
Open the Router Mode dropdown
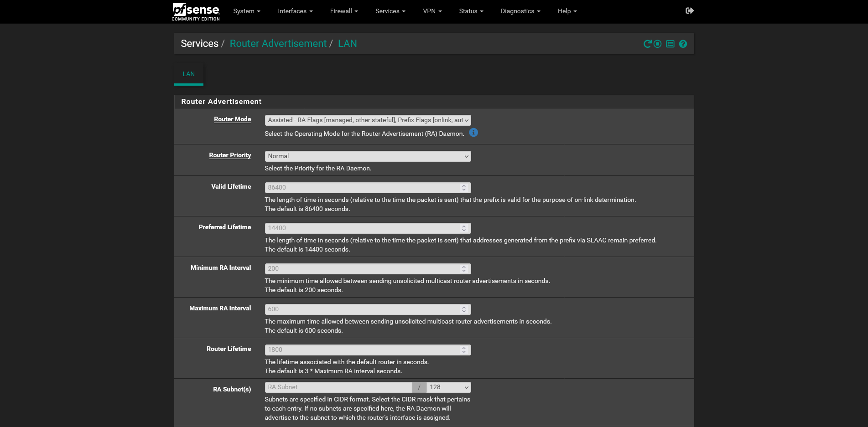pos(368,120)
